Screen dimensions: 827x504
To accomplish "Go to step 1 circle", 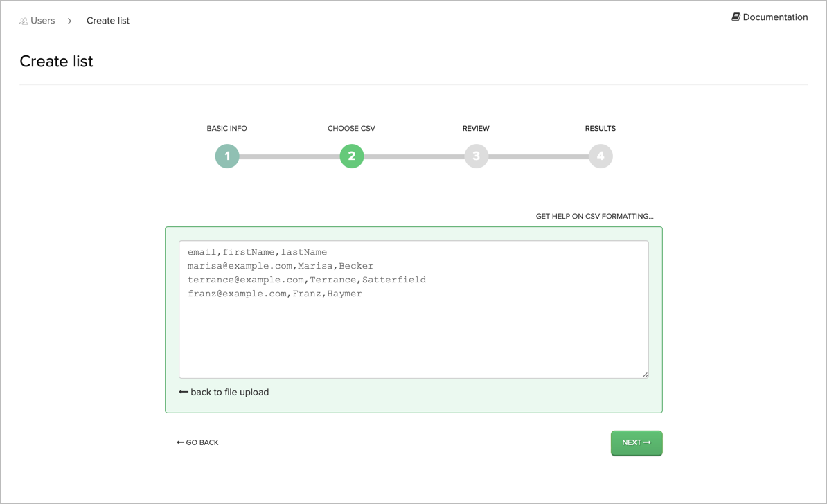I will click(227, 156).
